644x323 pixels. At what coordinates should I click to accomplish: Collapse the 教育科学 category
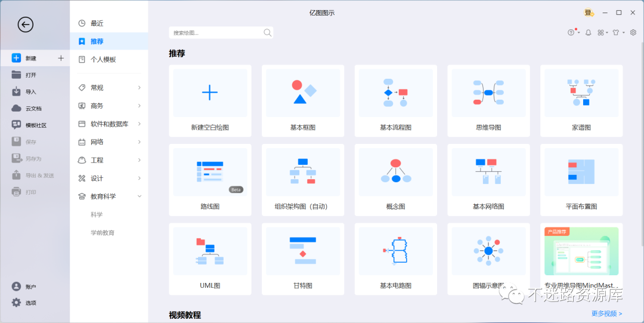click(109, 196)
